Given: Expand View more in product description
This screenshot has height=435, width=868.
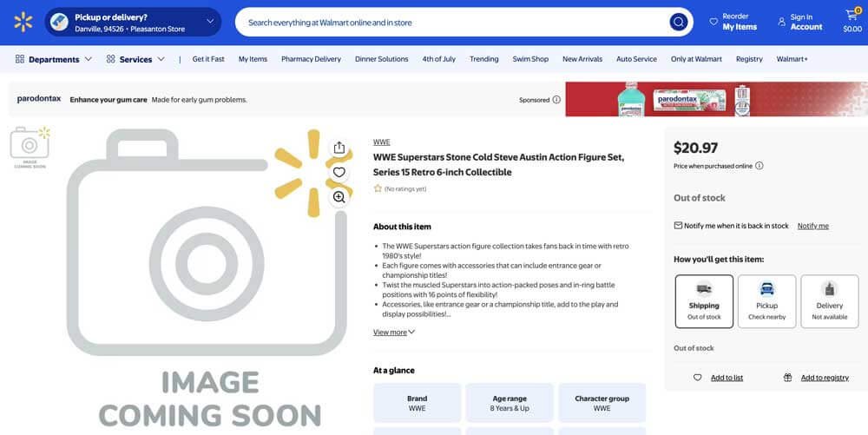Looking at the screenshot, I should pos(394,333).
